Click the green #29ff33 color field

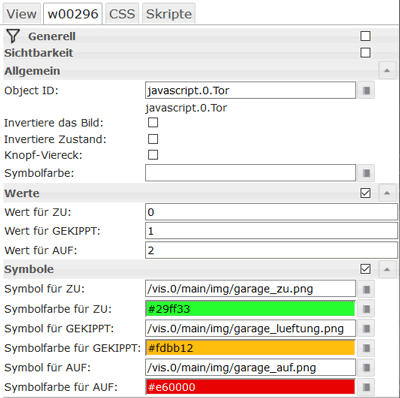click(250, 309)
